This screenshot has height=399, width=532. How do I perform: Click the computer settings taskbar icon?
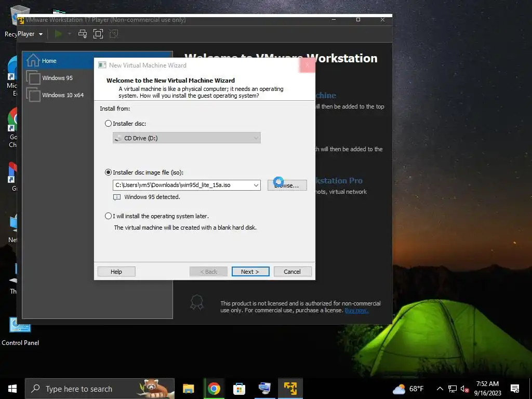pyautogui.click(x=264, y=389)
